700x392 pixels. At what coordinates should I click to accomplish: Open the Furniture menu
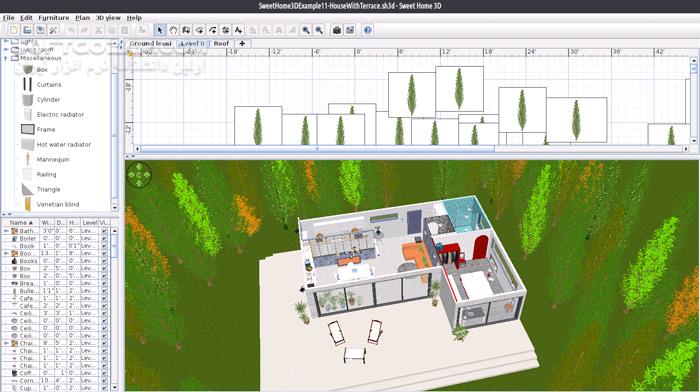point(54,18)
